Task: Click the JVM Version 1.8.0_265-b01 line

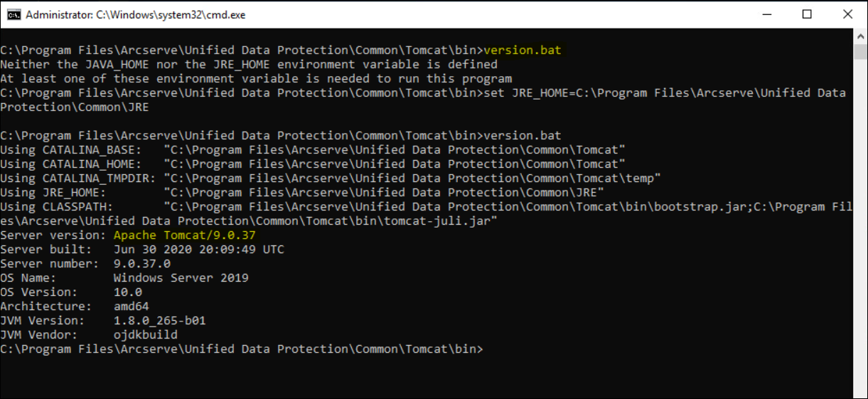Action: [x=103, y=321]
